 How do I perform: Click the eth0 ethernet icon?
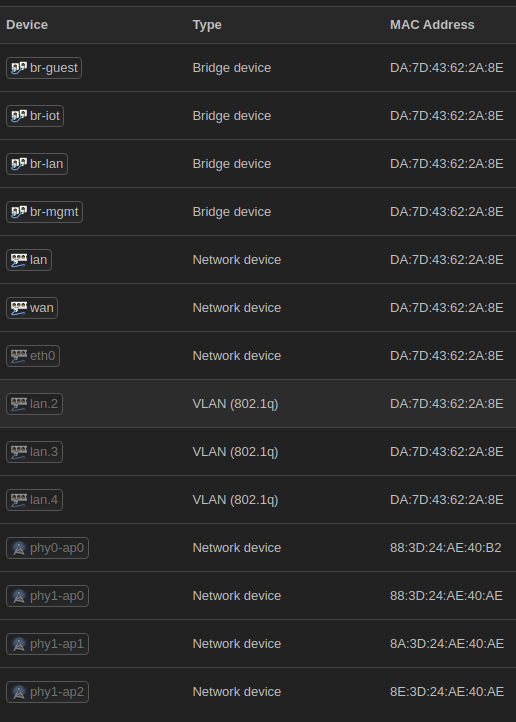(x=19, y=356)
